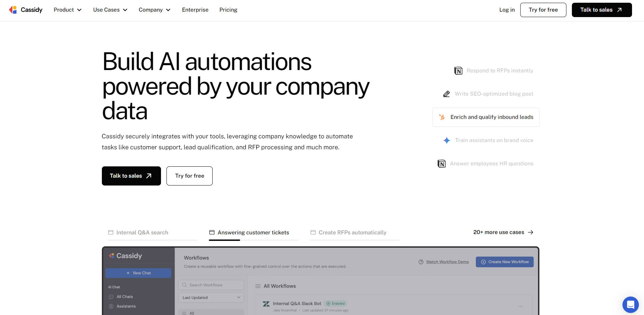The width and height of the screenshot is (644, 315).
Task: Click window icon on customer tickets tab
Action: (x=212, y=232)
